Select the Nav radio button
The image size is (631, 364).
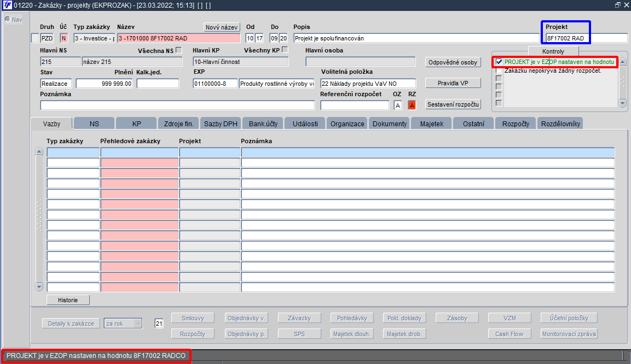click(x=7, y=19)
